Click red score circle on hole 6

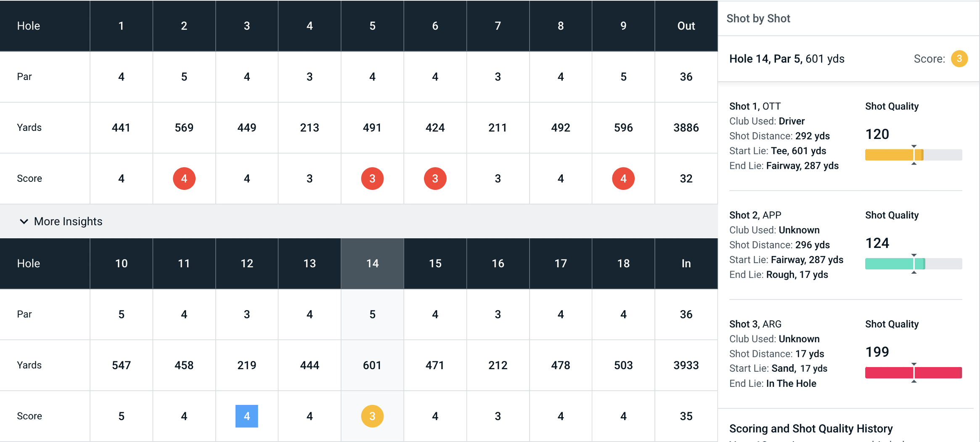tap(435, 178)
